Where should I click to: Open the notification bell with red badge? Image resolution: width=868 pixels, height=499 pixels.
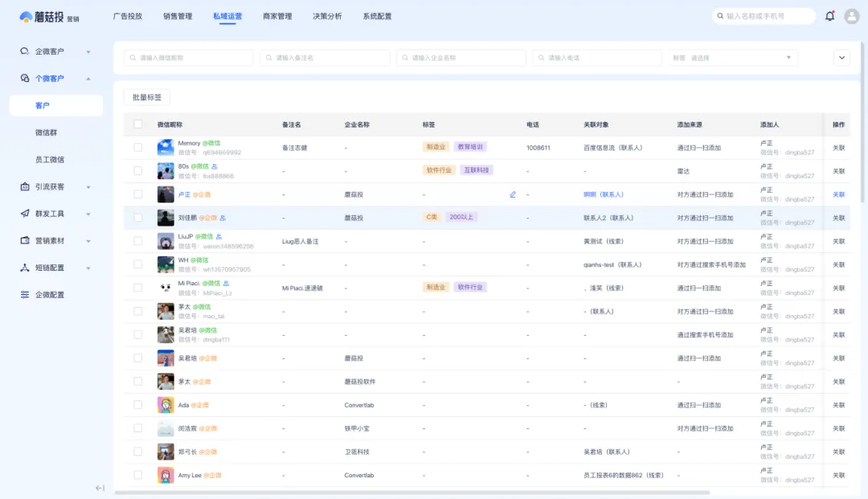tap(829, 15)
